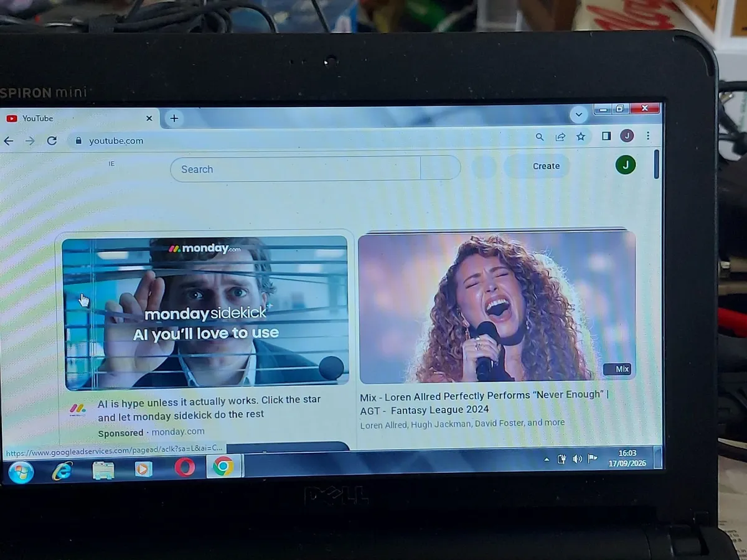Launch Internet Explorer from the taskbar
Viewport: 747px width, 560px height.
(62, 471)
